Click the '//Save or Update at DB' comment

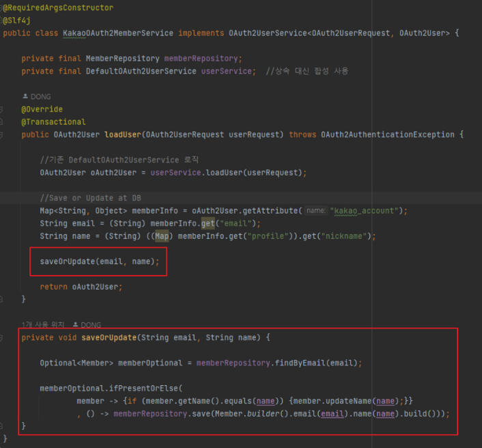coord(90,198)
